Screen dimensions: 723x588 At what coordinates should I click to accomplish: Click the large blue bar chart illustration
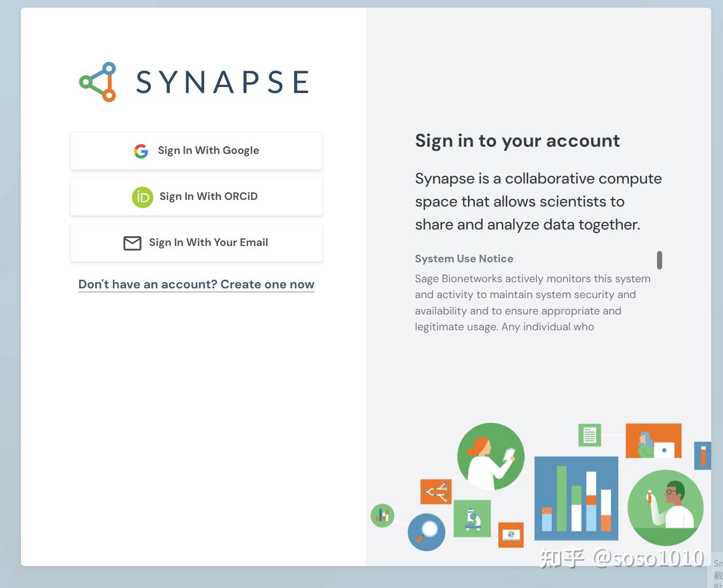pyautogui.click(x=576, y=498)
